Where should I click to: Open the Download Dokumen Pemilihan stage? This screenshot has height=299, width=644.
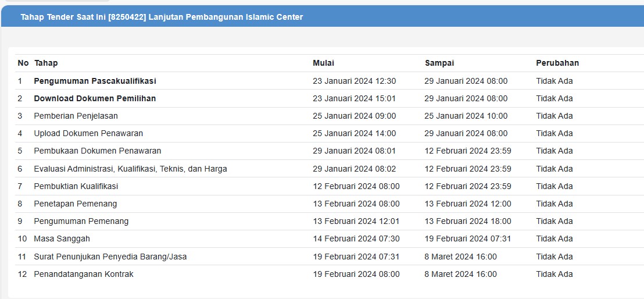95,98
